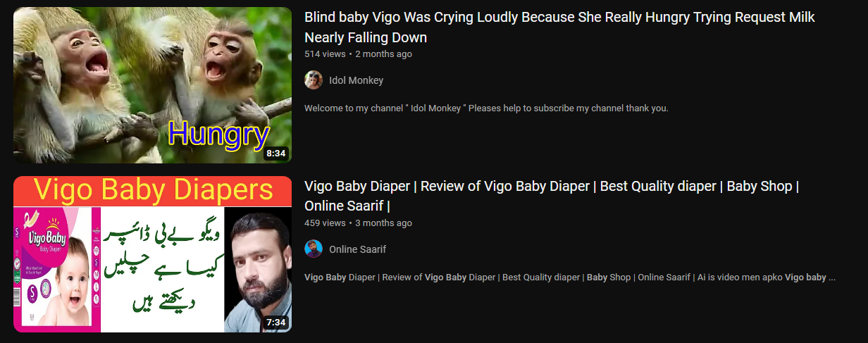Click the red 'Vigo Baby Diapers' banner
Image resolution: width=868 pixels, height=343 pixels.
point(152,191)
